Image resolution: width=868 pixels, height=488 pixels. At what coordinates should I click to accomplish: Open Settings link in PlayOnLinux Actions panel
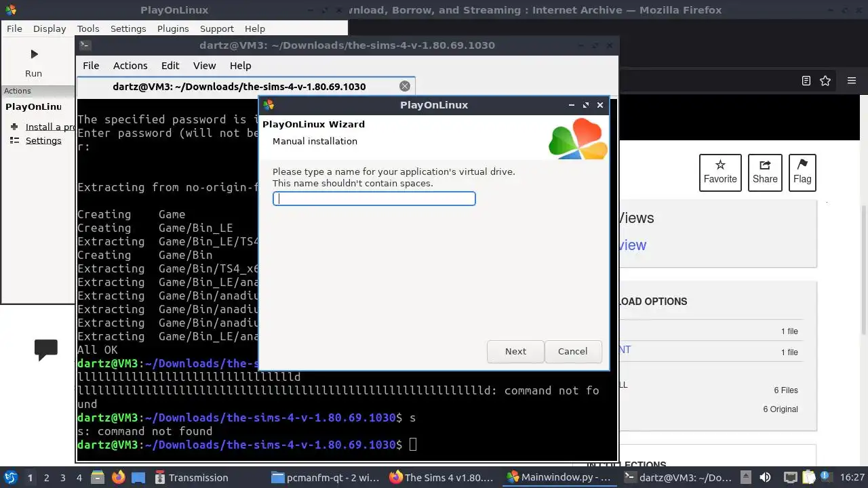click(x=43, y=140)
